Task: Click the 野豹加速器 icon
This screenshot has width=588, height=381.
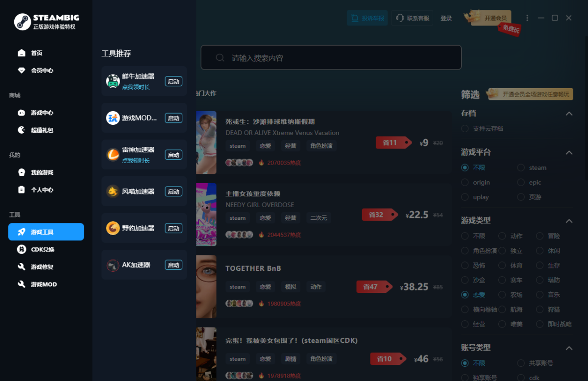Action: (x=113, y=228)
